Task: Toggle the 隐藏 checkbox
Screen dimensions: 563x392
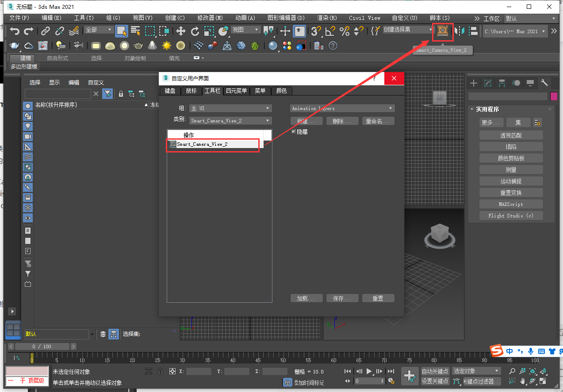Action: pyautogui.click(x=294, y=132)
